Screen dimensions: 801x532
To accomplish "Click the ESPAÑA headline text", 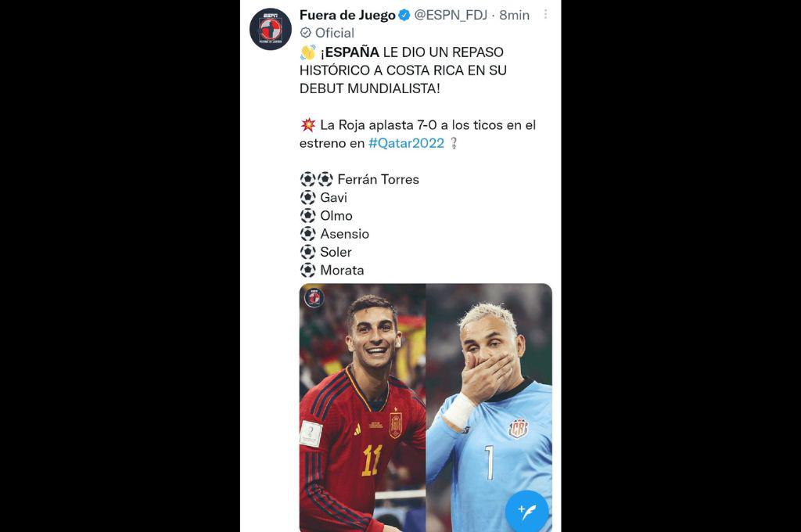I will point(353,52).
